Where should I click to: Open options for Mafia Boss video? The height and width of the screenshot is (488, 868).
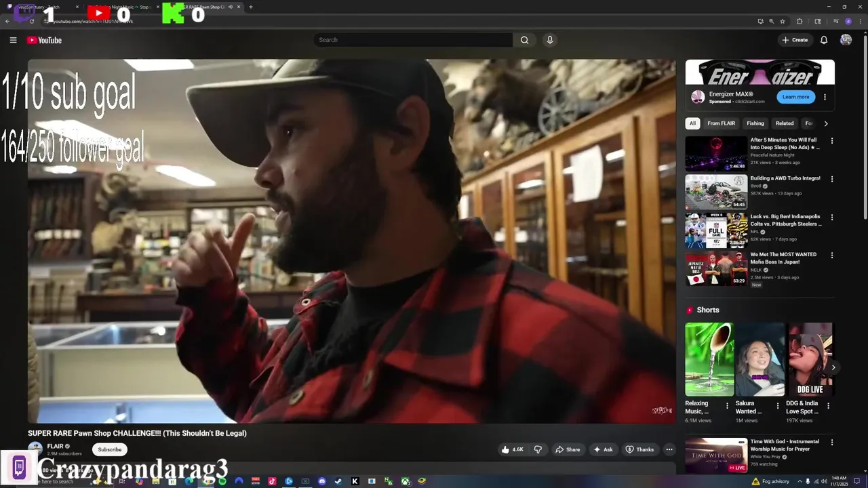point(832,256)
